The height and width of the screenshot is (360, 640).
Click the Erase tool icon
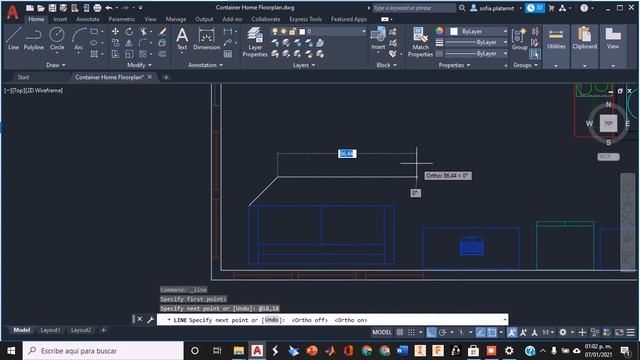[x=162, y=31]
